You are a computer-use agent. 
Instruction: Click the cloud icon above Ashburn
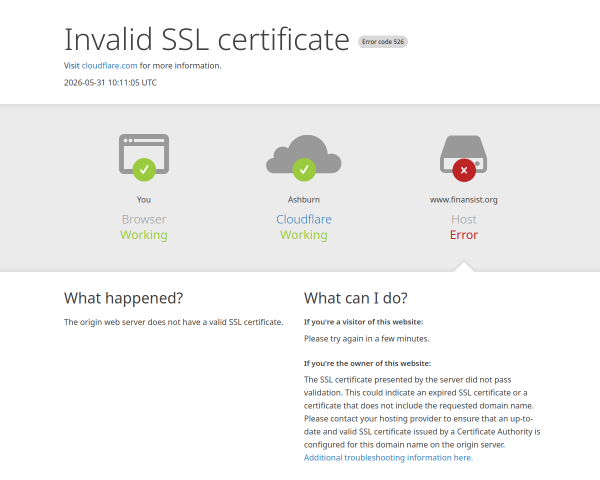pyautogui.click(x=304, y=158)
